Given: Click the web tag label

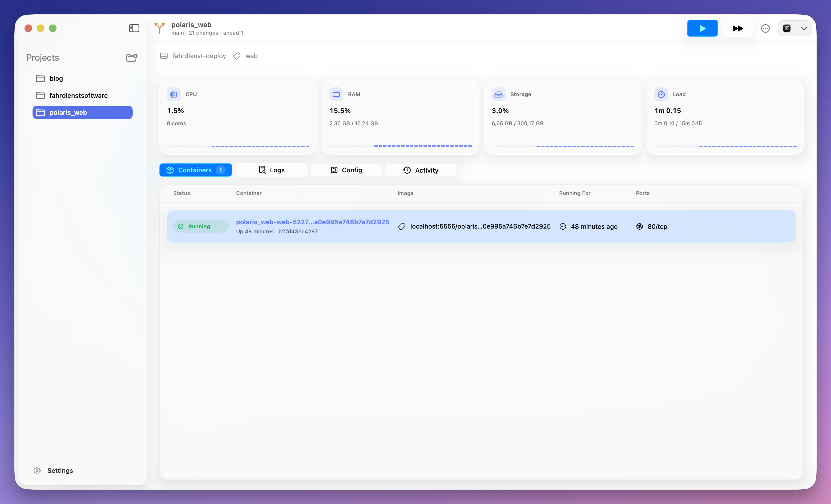Looking at the screenshot, I should coord(252,56).
